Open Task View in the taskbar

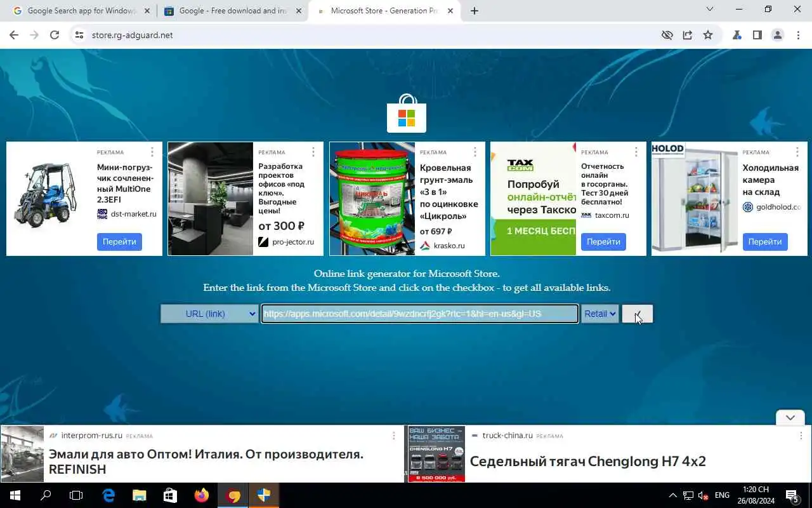[x=76, y=495]
